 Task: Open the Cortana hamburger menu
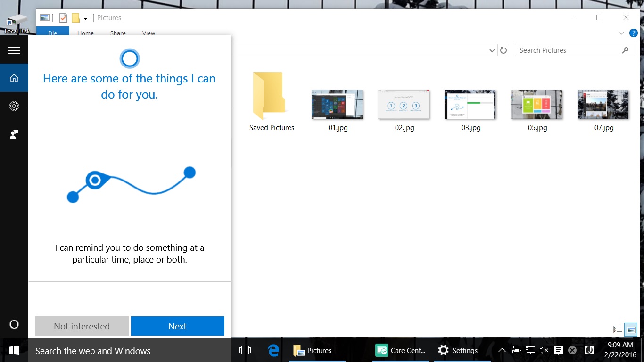(x=14, y=50)
